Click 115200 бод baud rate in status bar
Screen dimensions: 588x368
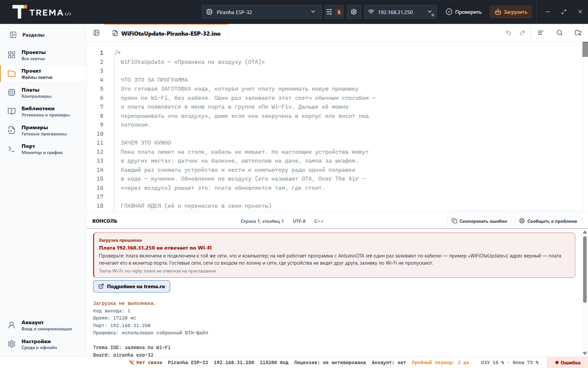(x=274, y=363)
